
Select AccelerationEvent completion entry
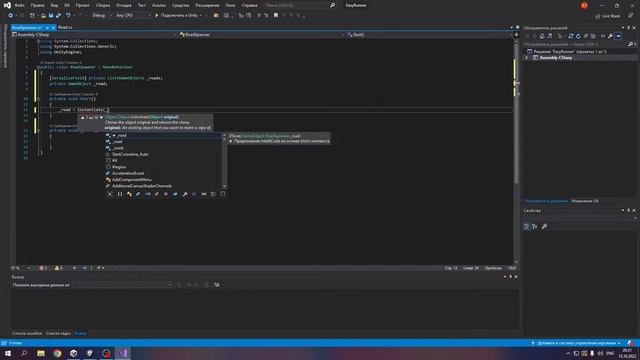click(163, 173)
